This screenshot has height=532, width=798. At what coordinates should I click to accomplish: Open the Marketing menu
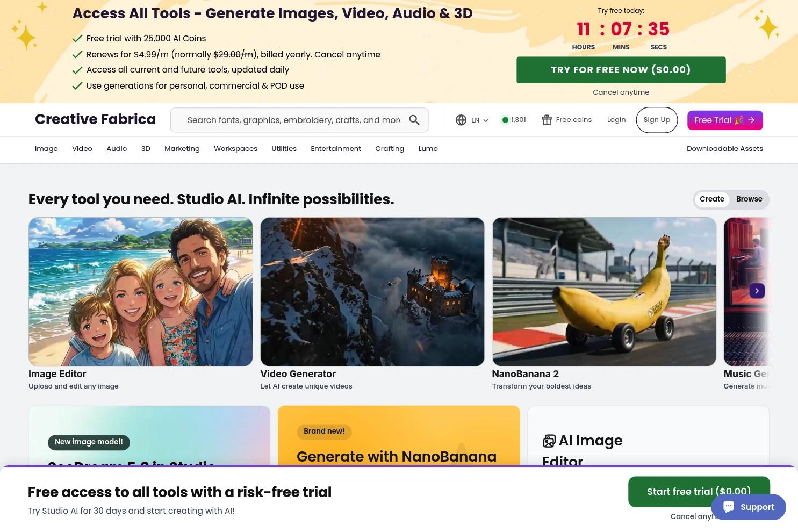pyautogui.click(x=182, y=149)
